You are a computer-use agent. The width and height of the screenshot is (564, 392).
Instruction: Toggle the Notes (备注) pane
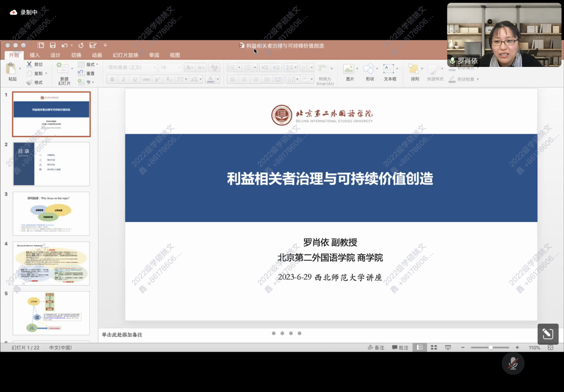(376, 348)
